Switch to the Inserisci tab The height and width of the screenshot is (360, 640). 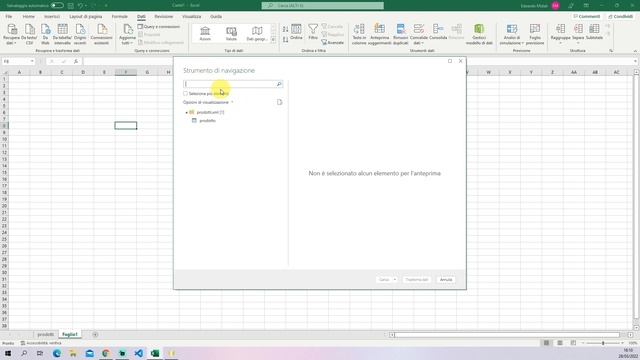tap(52, 17)
